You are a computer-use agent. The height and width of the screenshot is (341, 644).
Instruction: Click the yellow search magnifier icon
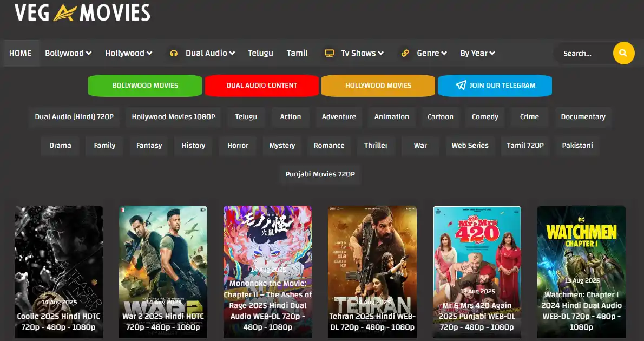[623, 53]
